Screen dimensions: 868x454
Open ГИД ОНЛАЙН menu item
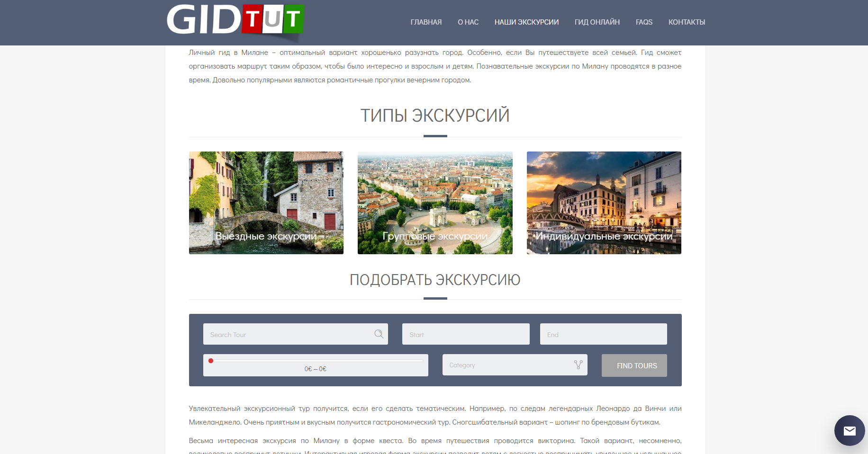(597, 22)
